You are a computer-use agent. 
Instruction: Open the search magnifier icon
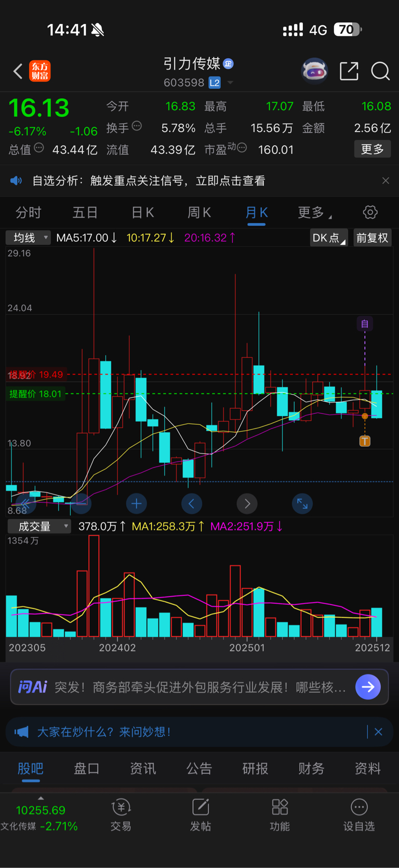(x=380, y=71)
